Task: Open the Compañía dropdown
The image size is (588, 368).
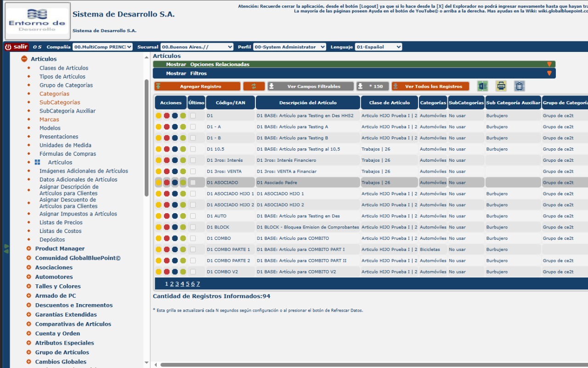Action: point(103,47)
